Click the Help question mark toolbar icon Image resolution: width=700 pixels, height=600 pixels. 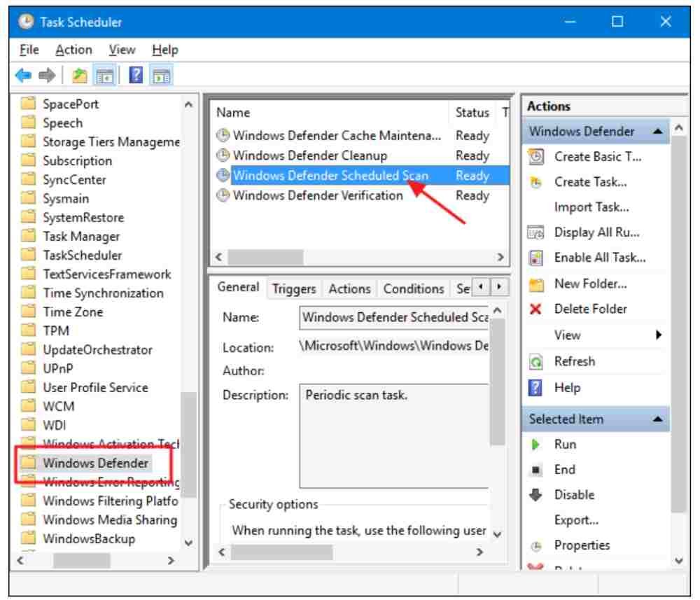point(136,75)
